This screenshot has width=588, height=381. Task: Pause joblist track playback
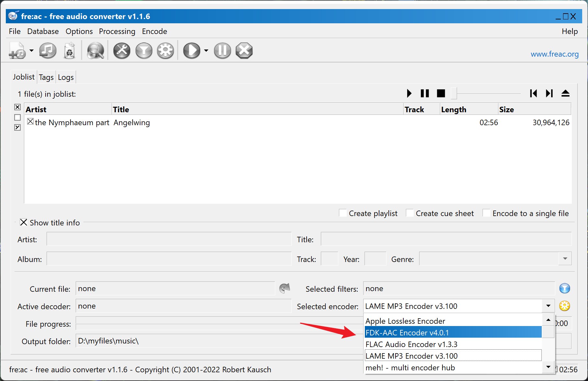click(425, 93)
